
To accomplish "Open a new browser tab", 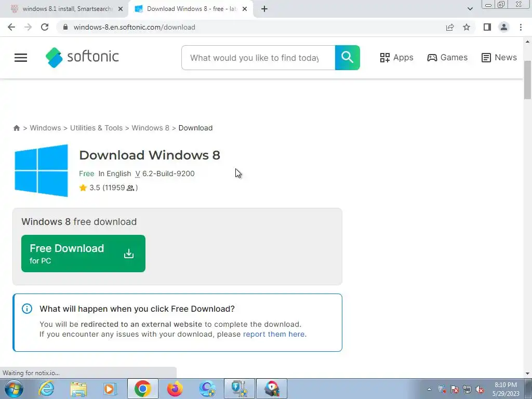I will pos(264,9).
